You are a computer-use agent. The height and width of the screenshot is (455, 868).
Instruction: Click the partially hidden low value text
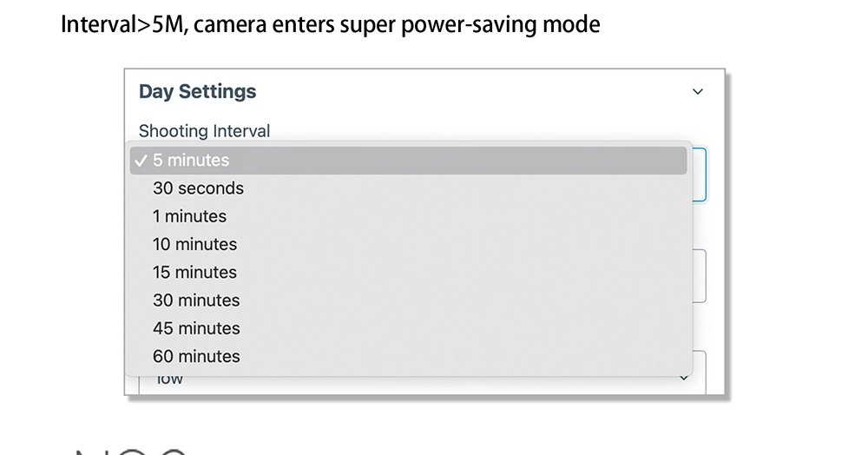[170, 380]
